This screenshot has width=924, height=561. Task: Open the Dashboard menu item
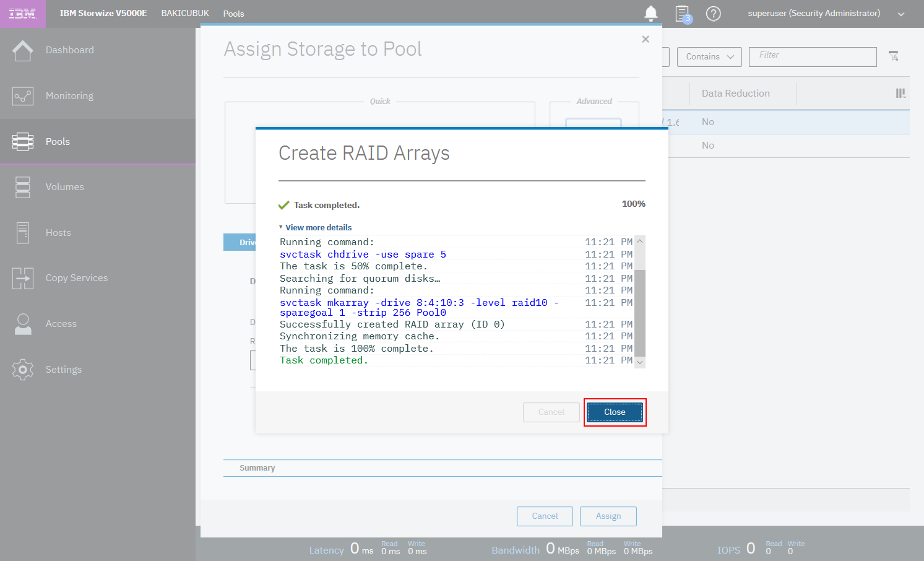click(x=70, y=50)
